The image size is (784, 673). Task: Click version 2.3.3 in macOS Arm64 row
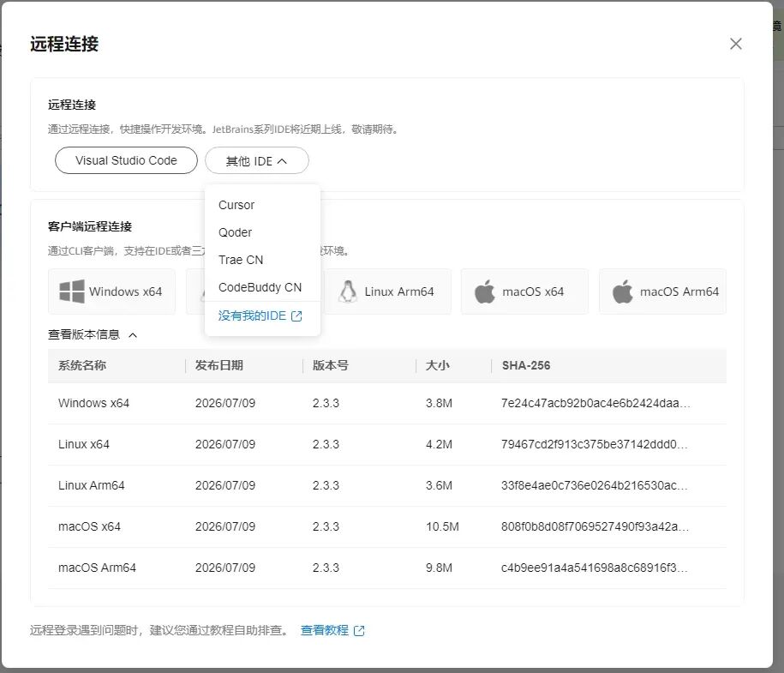click(x=326, y=568)
